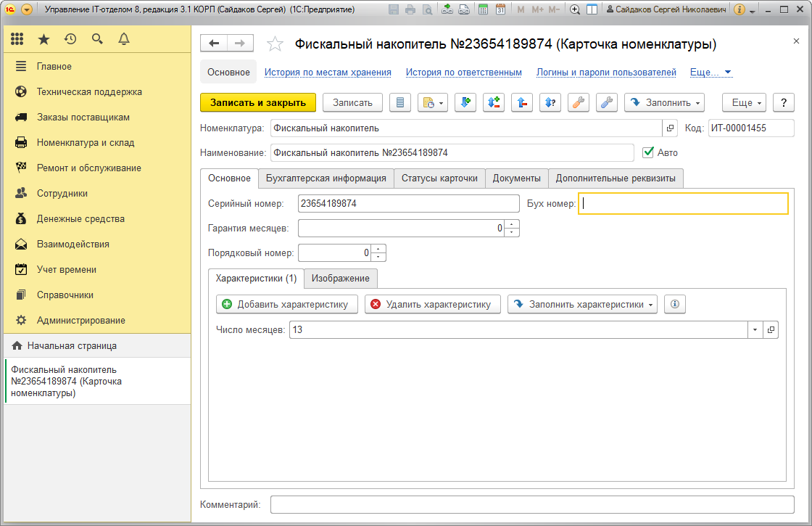Click the arrows with question mark icon
This screenshot has height=526, width=812.
(550, 102)
